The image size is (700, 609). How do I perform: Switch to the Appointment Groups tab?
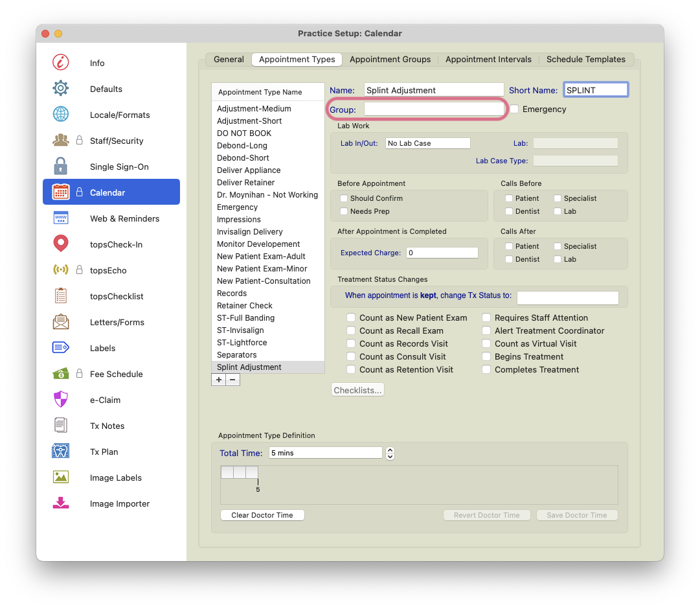[x=390, y=59]
